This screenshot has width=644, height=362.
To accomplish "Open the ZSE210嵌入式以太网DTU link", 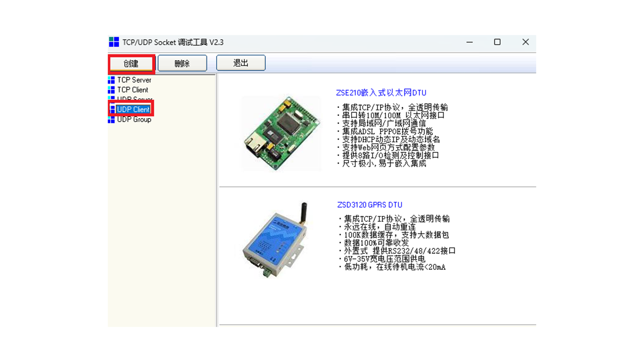I will click(x=381, y=93).
